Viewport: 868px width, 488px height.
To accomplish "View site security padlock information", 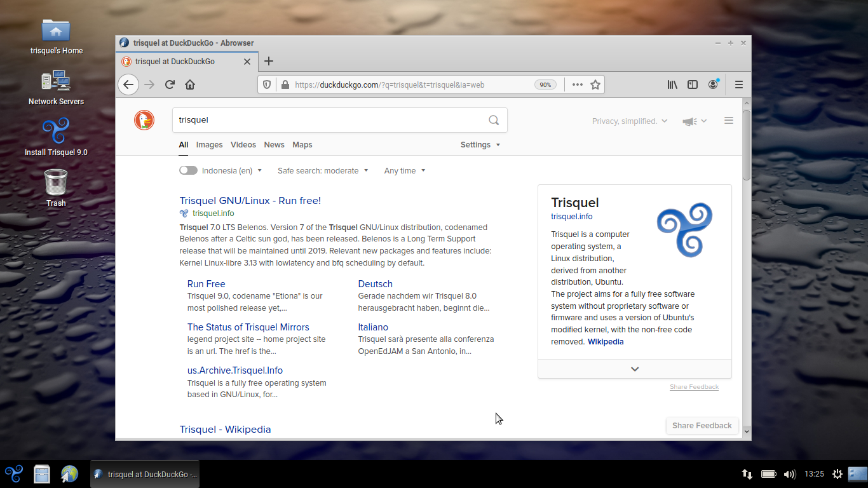I will 285,85.
